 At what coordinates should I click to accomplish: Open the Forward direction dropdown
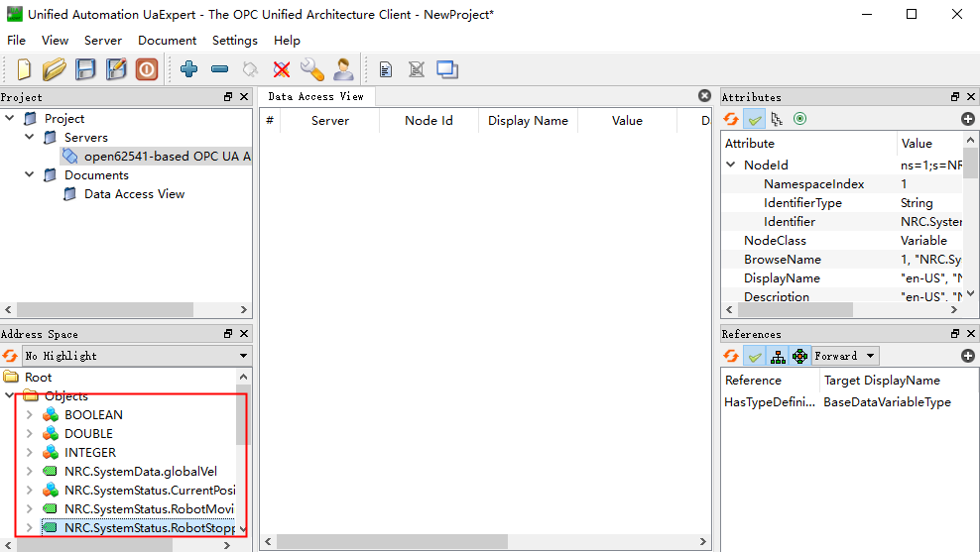click(x=845, y=356)
